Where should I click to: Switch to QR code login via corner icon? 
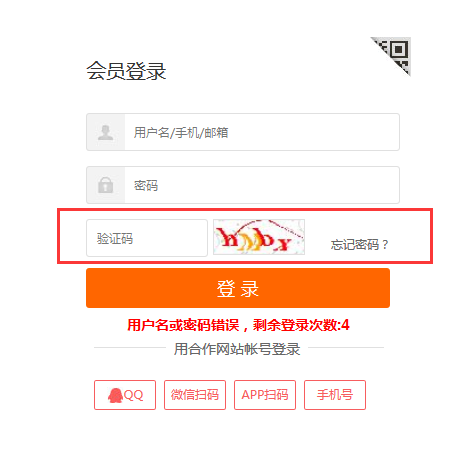(394, 53)
